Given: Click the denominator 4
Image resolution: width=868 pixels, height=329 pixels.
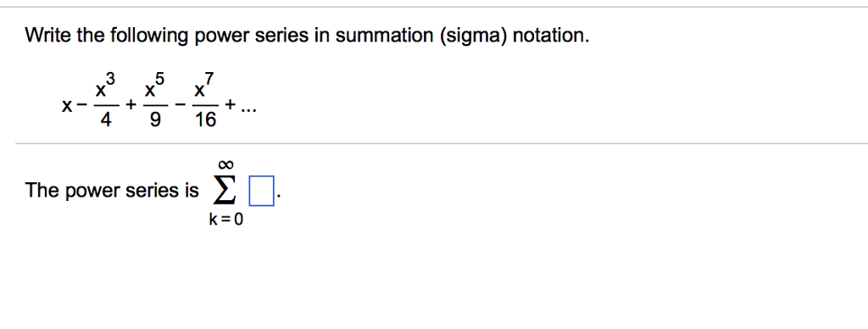Looking at the screenshot, I should [x=104, y=120].
